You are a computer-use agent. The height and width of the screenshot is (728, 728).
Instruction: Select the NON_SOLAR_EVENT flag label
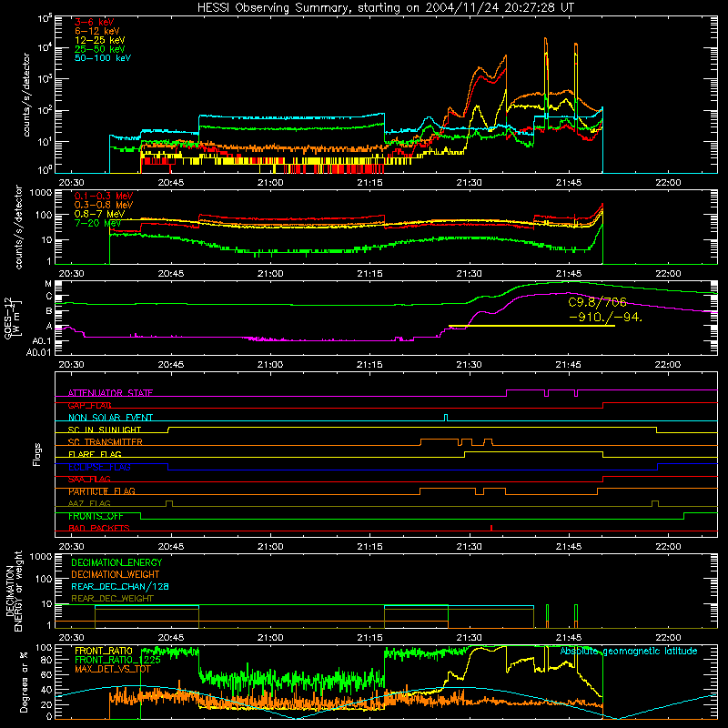(x=110, y=418)
